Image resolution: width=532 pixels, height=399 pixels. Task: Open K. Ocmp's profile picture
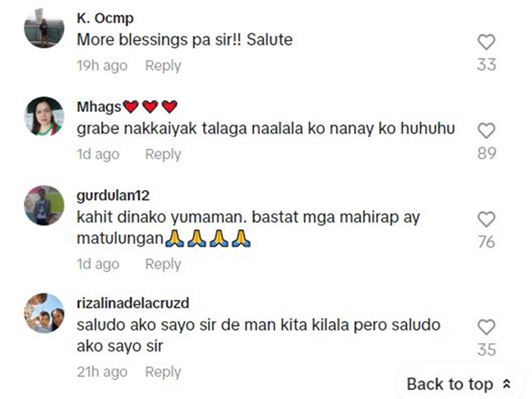44,28
